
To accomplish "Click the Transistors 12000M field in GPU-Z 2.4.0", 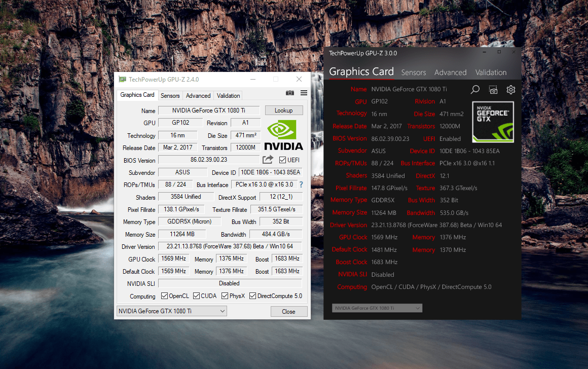I will coord(246,147).
